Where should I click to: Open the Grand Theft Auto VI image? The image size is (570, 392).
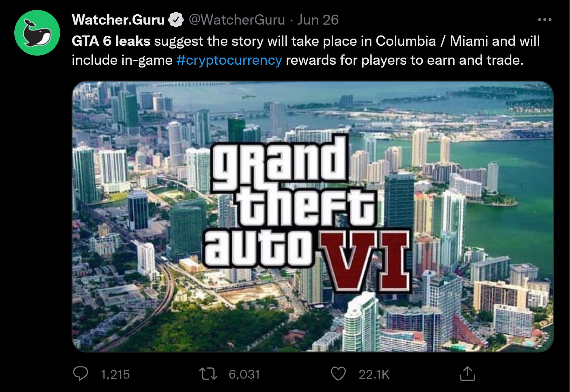(313, 217)
